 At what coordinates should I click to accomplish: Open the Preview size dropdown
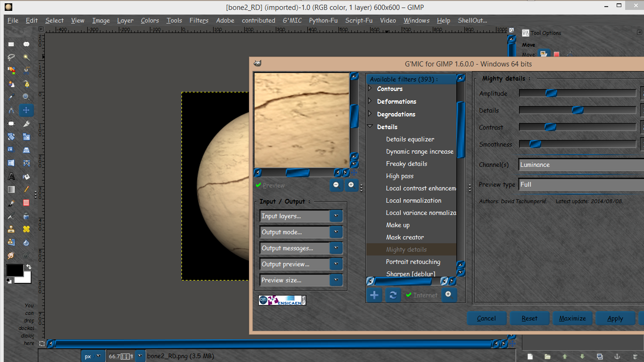click(x=301, y=280)
